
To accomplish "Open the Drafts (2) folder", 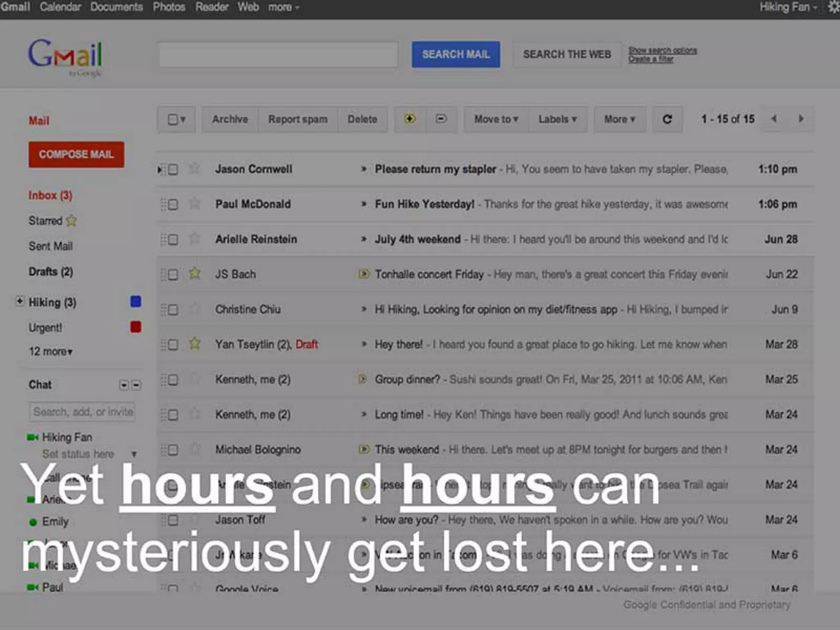I will [x=51, y=272].
